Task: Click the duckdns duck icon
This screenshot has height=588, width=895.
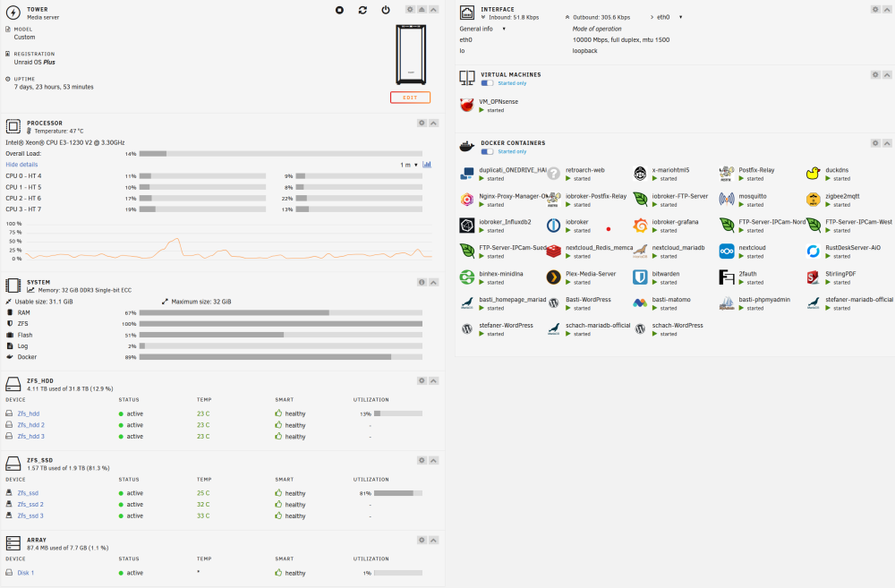Action: (x=814, y=174)
